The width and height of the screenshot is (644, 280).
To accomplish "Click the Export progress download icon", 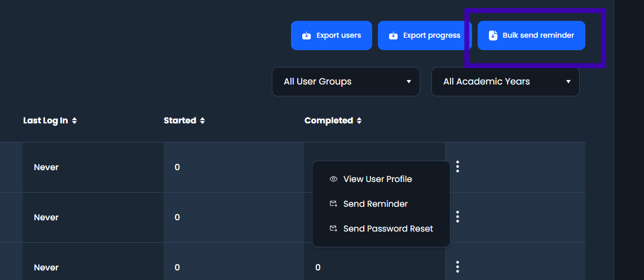I will (393, 35).
